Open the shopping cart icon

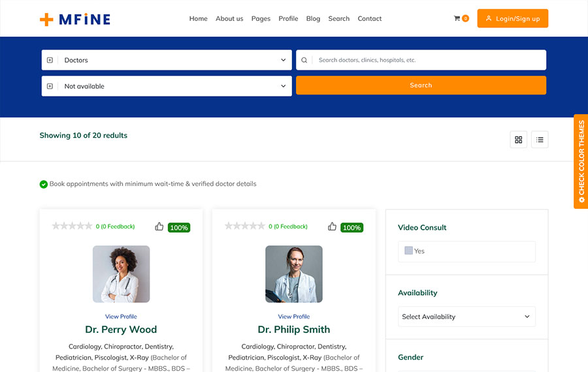(457, 18)
